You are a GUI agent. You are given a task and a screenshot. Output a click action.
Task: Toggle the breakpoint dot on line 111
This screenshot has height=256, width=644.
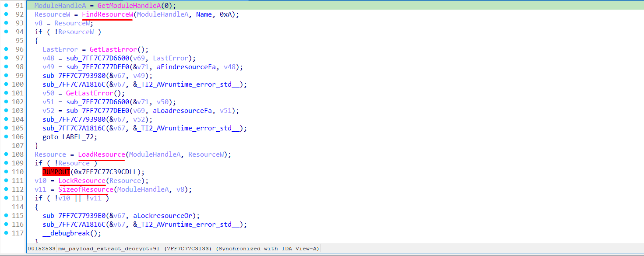[6, 180]
